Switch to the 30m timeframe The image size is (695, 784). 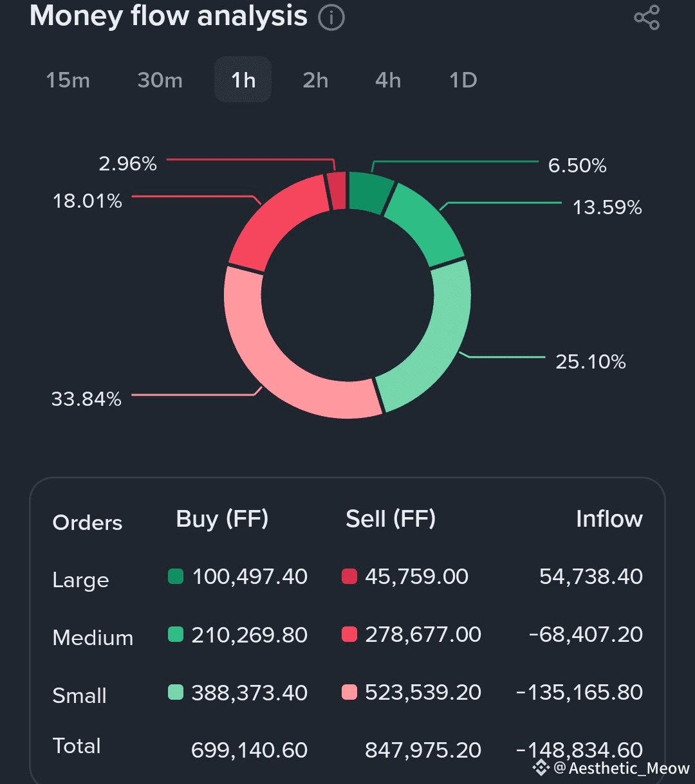[160, 80]
